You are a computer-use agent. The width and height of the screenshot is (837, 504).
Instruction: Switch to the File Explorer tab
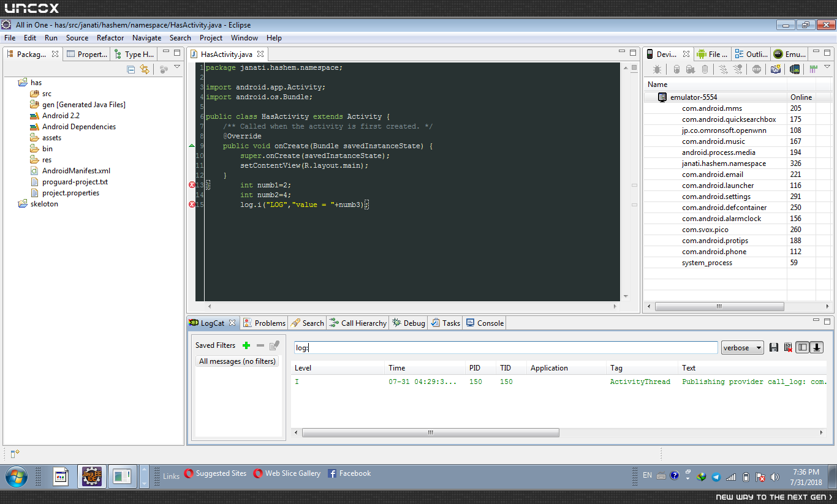coord(713,54)
